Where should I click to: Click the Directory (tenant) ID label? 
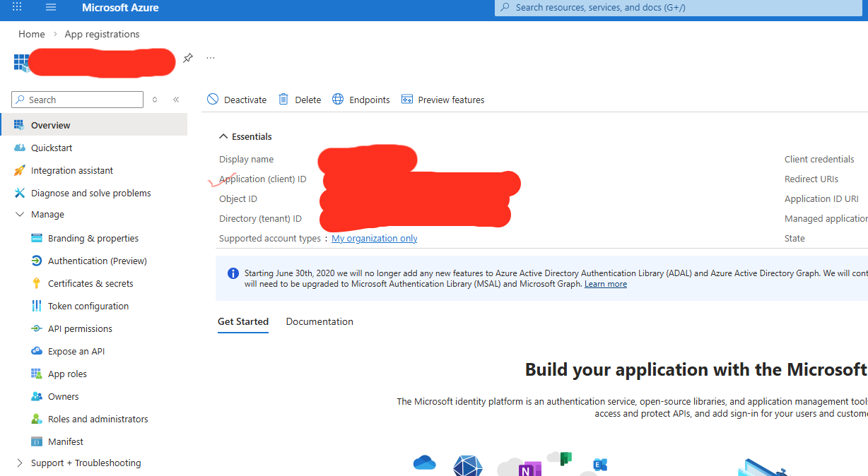pyautogui.click(x=260, y=219)
